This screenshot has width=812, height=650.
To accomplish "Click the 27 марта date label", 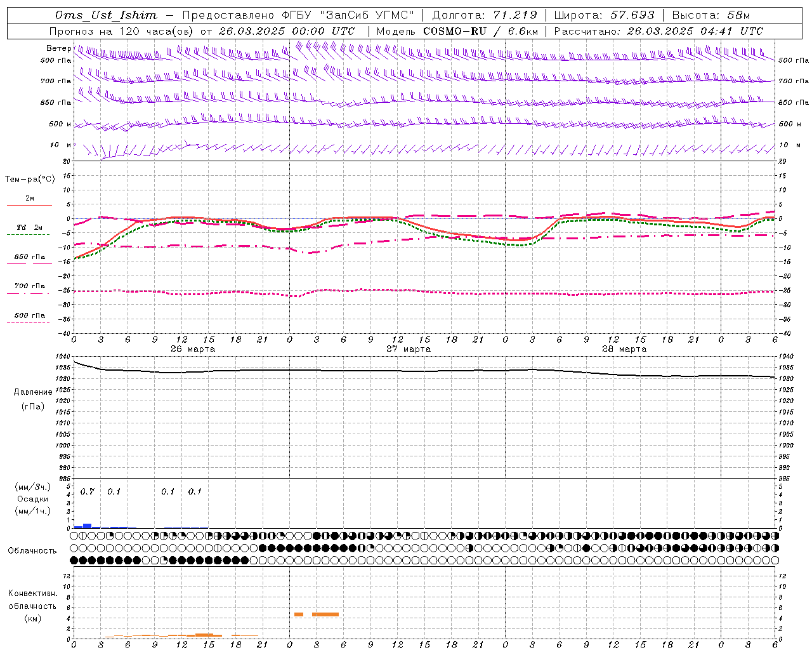I will [409, 349].
